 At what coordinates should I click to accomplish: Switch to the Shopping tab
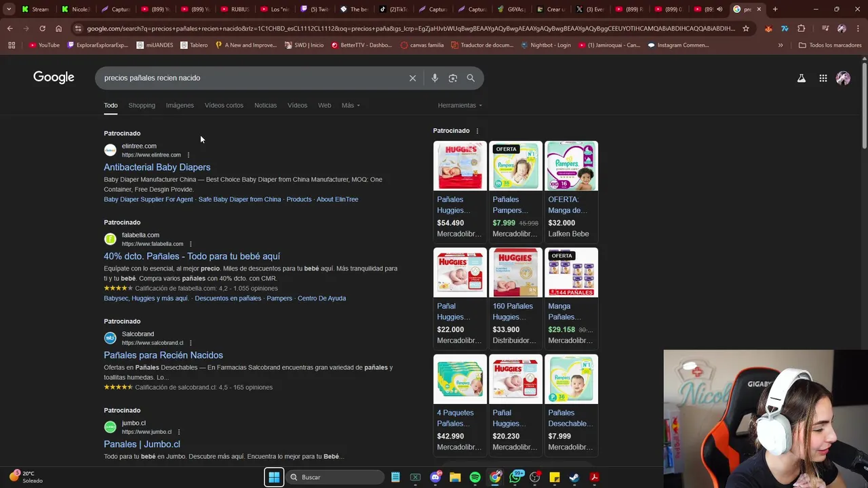(x=142, y=105)
